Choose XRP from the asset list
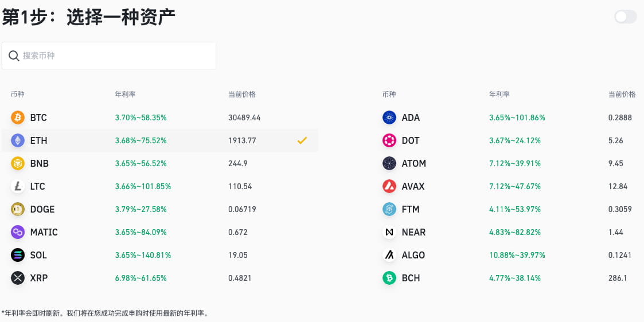This screenshot has width=644, height=322. pyautogui.click(x=39, y=278)
